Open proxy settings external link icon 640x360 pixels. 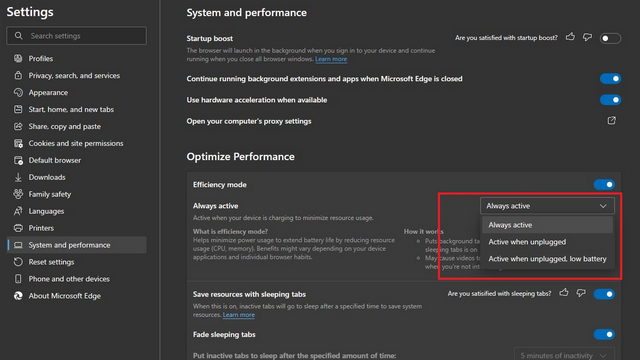pos(611,120)
